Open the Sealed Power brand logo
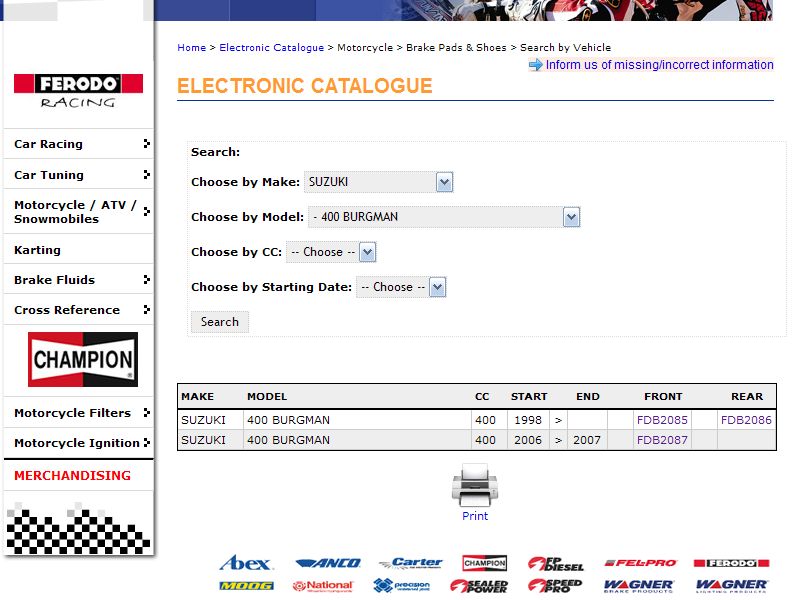Screen dimensions: 800x600 [479, 586]
